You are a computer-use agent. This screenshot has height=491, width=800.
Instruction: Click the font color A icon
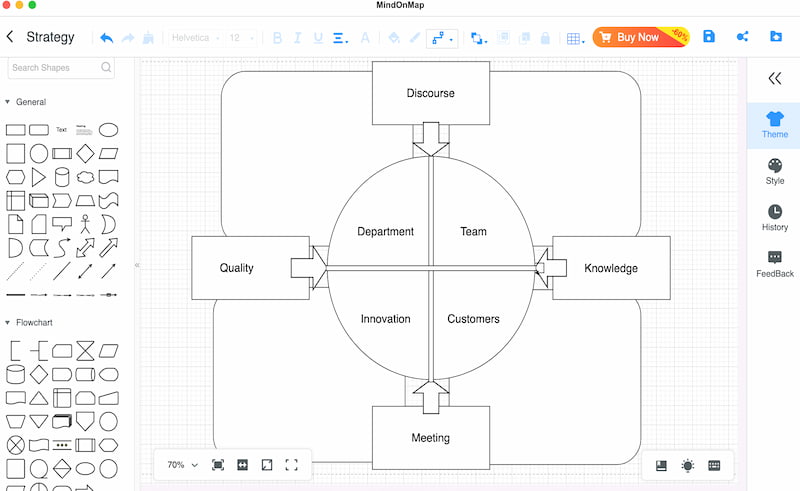(x=365, y=38)
